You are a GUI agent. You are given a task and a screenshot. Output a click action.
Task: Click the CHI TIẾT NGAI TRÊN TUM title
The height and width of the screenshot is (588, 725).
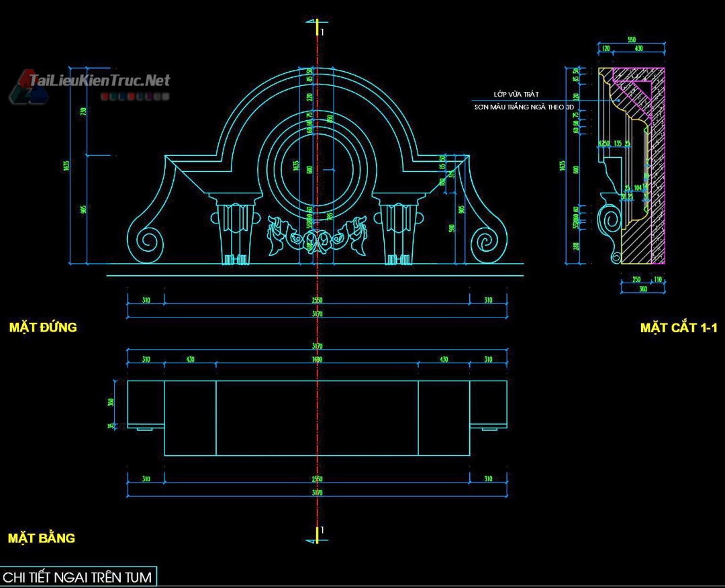77,577
